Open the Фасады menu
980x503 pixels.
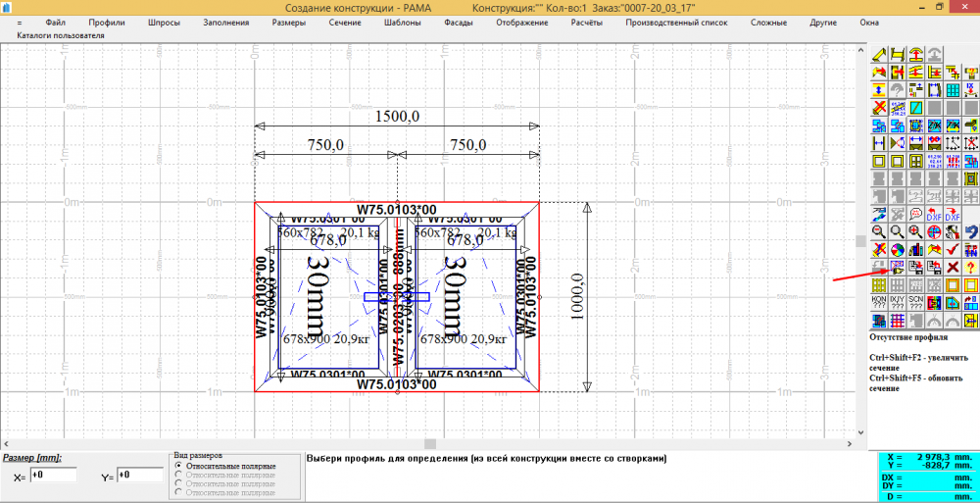458,23
